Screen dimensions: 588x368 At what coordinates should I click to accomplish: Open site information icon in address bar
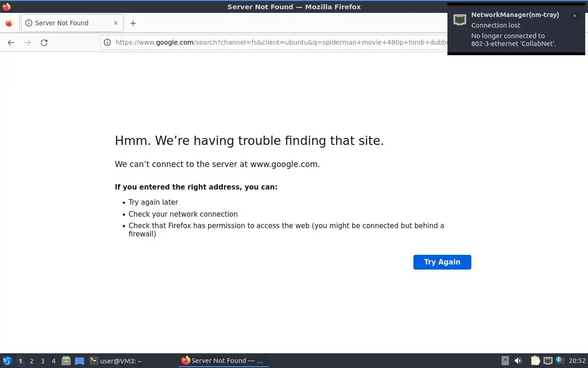click(x=107, y=42)
